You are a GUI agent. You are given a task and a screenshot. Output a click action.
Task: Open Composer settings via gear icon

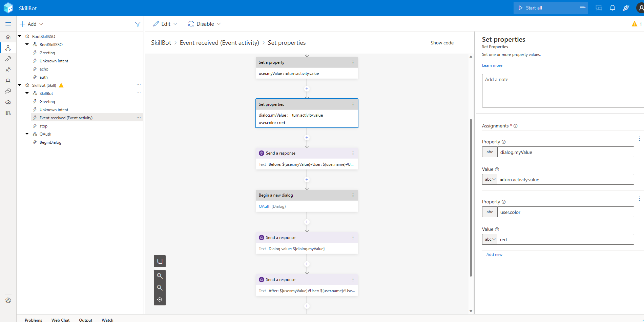[x=8, y=300]
